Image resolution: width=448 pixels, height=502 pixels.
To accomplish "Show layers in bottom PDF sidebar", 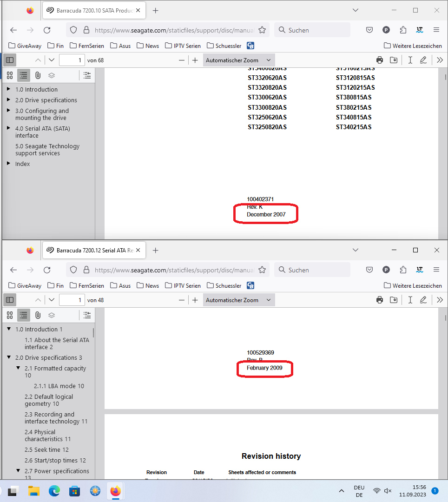I will 52,315.
